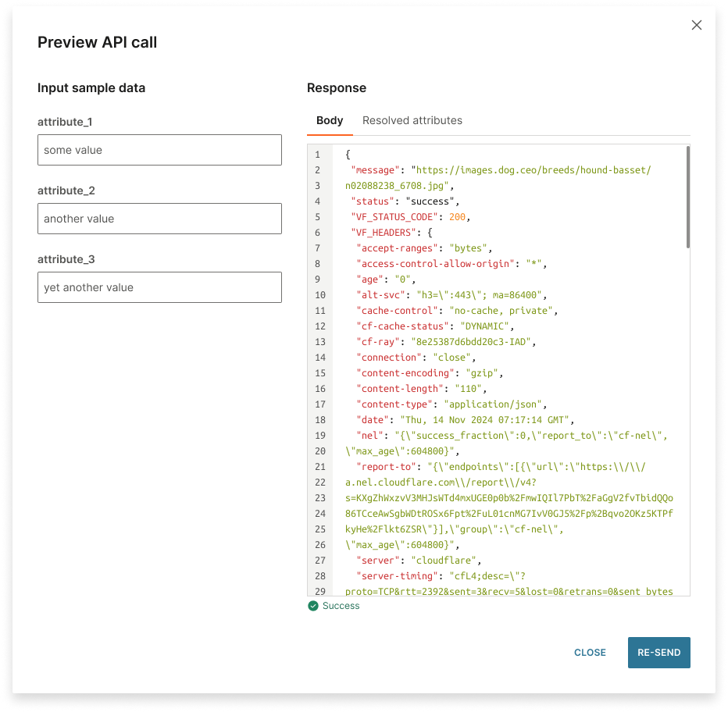728x712 pixels.
Task: Focus the attribute_1 field containing 'some value'
Action: click(x=159, y=150)
